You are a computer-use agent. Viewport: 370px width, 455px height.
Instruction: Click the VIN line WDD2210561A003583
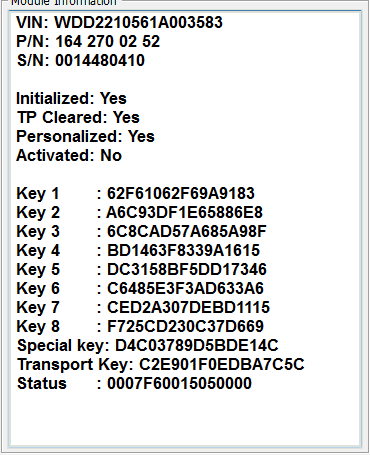[119, 23]
